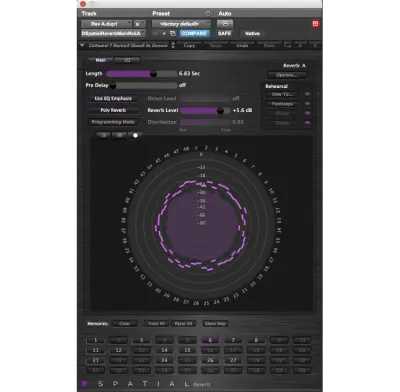Click the +5.6 dB reverb level value
This screenshot has height=392, width=400.
click(x=242, y=110)
